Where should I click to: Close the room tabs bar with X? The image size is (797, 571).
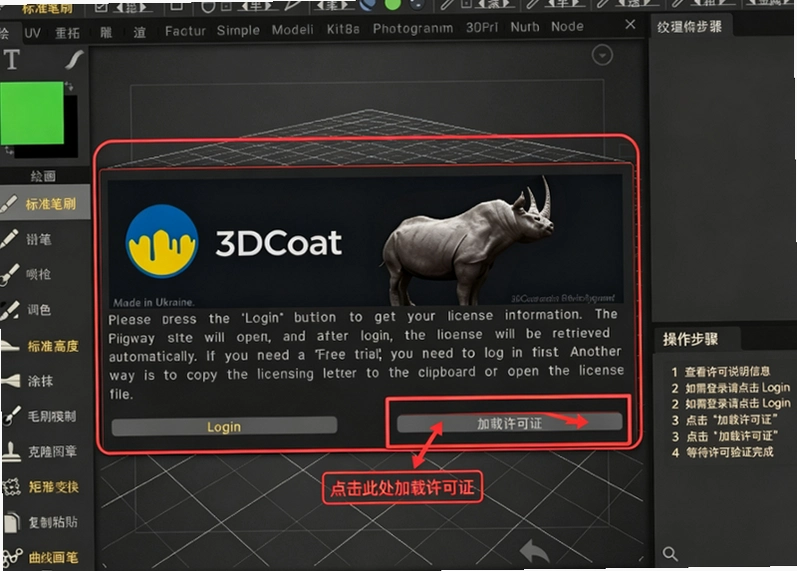click(630, 24)
